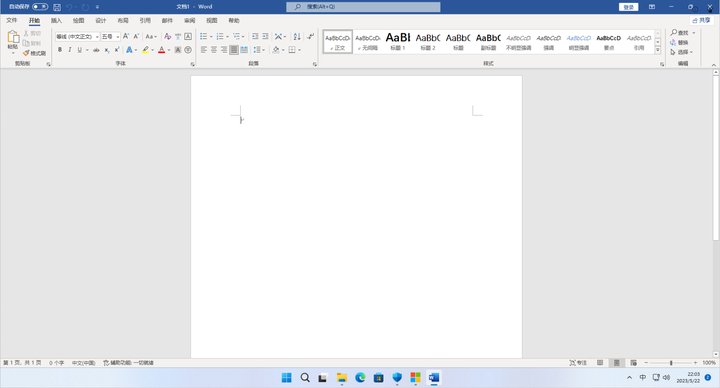Toggle strikethrough formatting

point(96,50)
